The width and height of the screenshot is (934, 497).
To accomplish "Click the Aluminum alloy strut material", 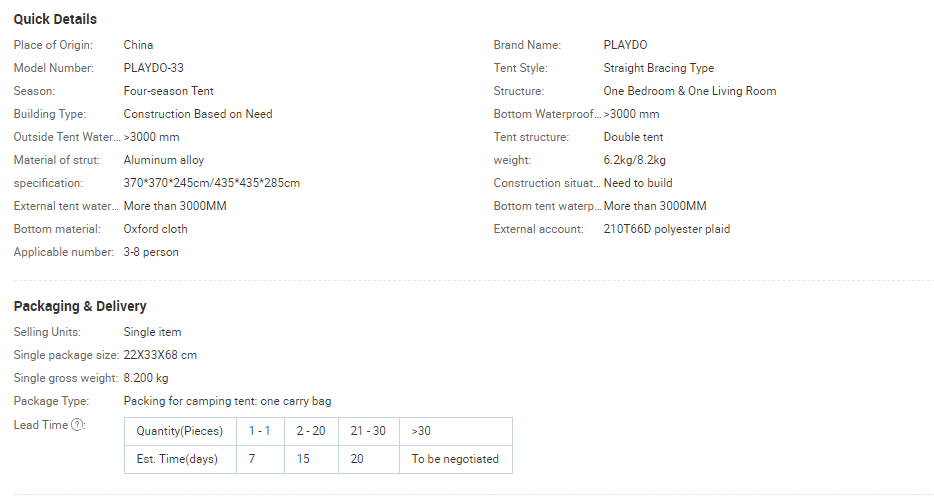I will (163, 160).
